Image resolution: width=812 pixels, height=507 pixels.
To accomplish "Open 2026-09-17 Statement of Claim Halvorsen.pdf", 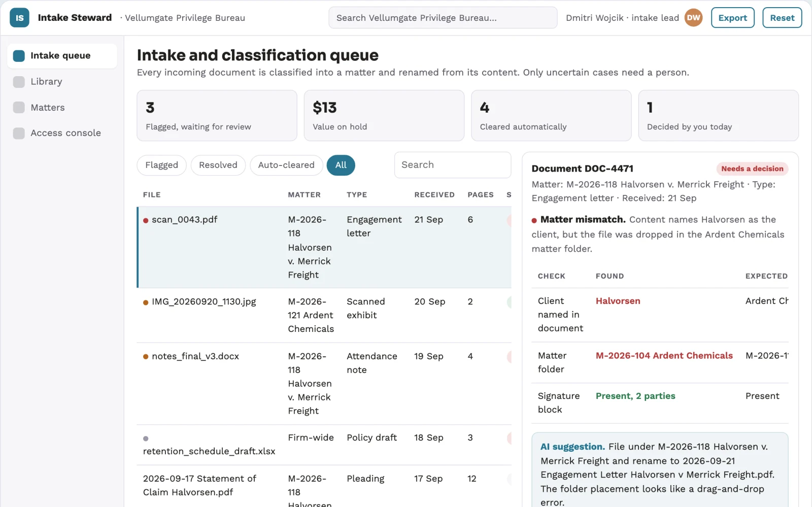I will coord(199,486).
